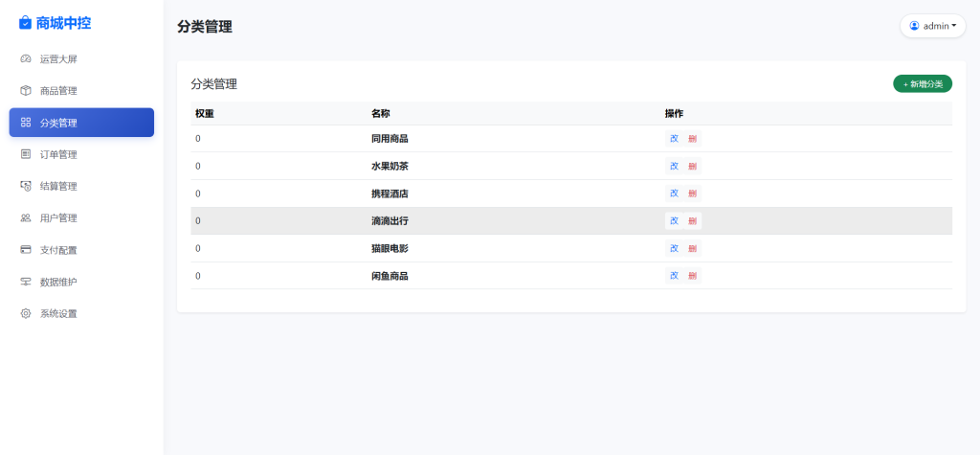
Task: Edit the 携程酒店 category
Action: (x=674, y=193)
